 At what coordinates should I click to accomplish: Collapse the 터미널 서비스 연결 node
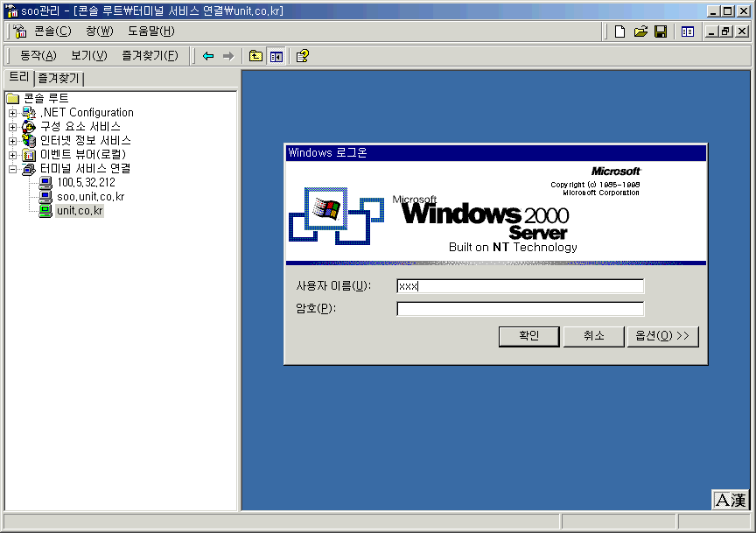point(12,169)
